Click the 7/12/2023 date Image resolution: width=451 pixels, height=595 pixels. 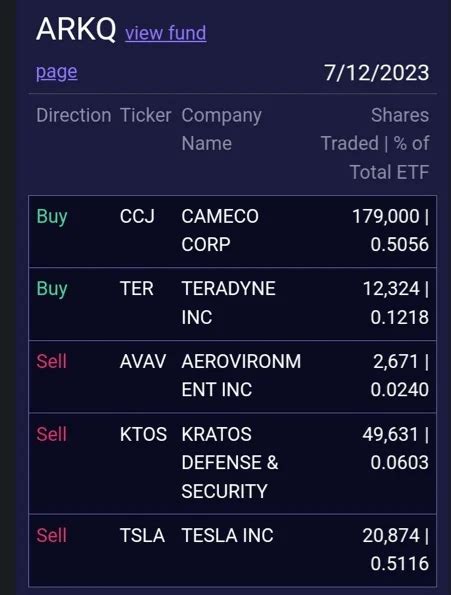376,72
